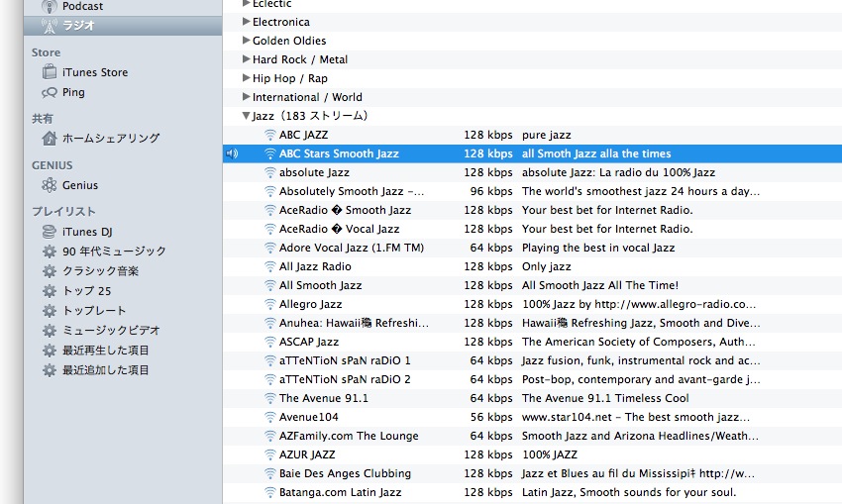Select Genius sidebar label
Image resolution: width=842 pixels, height=504 pixels.
80,185
